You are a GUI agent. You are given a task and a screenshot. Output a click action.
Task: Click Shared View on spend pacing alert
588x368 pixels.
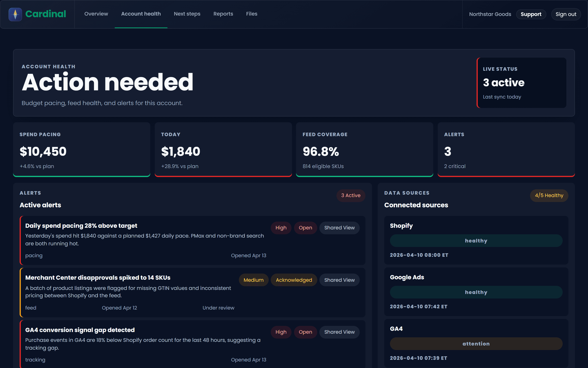[339, 228]
